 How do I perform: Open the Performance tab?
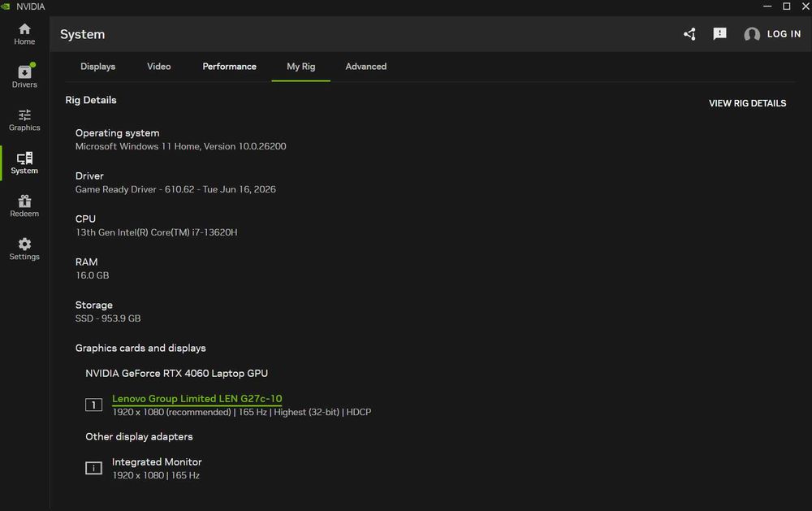[x=230, y=67]
